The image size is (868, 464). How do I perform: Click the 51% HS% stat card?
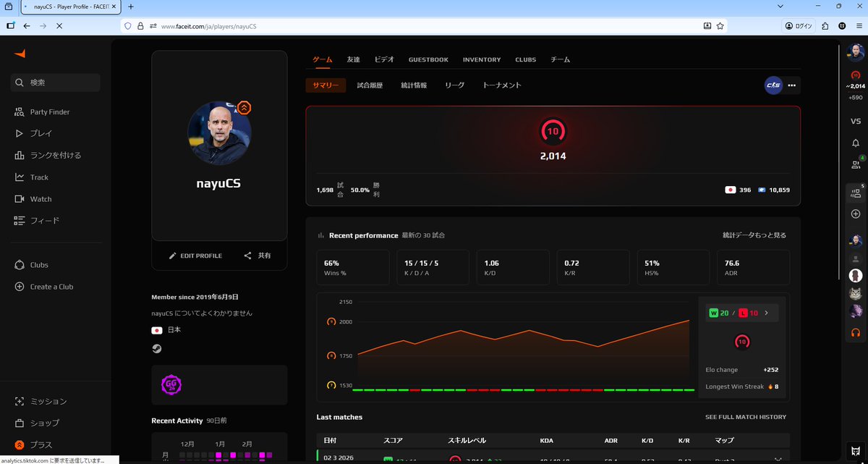(x=673, y=267)
